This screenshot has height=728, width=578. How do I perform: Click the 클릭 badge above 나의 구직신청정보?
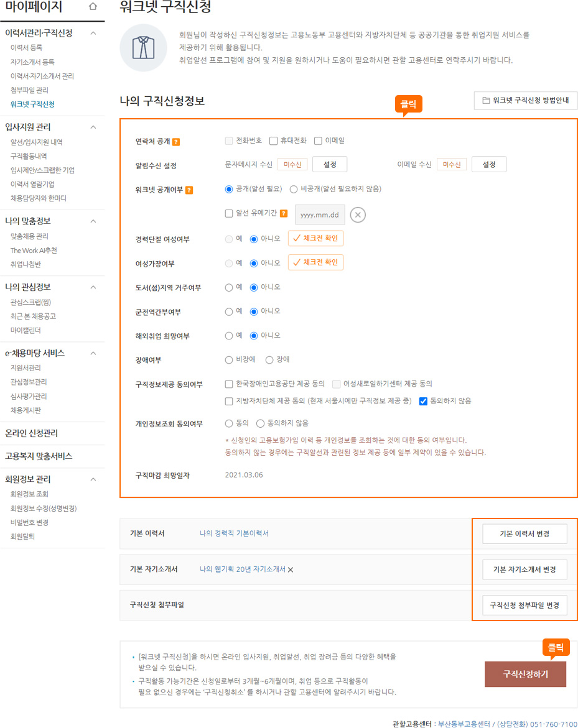[408, 104]
